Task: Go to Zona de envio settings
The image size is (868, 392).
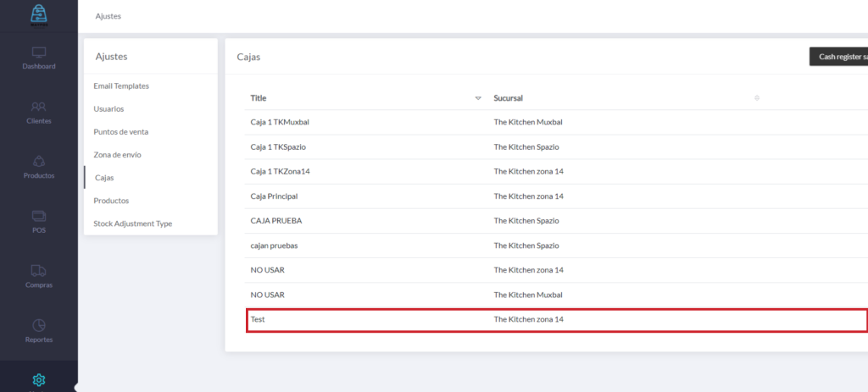Action: point(117,155)
